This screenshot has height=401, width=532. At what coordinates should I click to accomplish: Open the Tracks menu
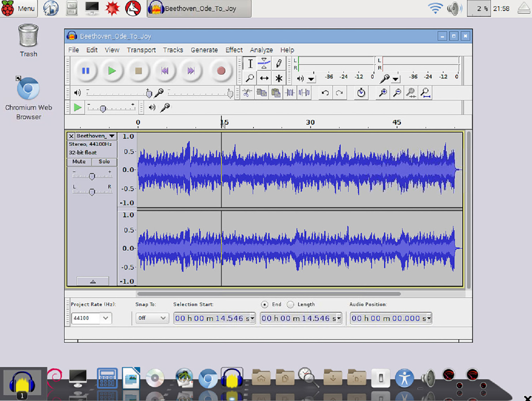click(173, 50)
